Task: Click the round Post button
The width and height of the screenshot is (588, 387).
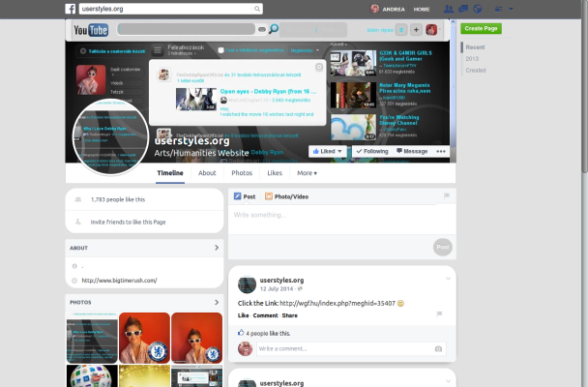Action: [443, 247]
